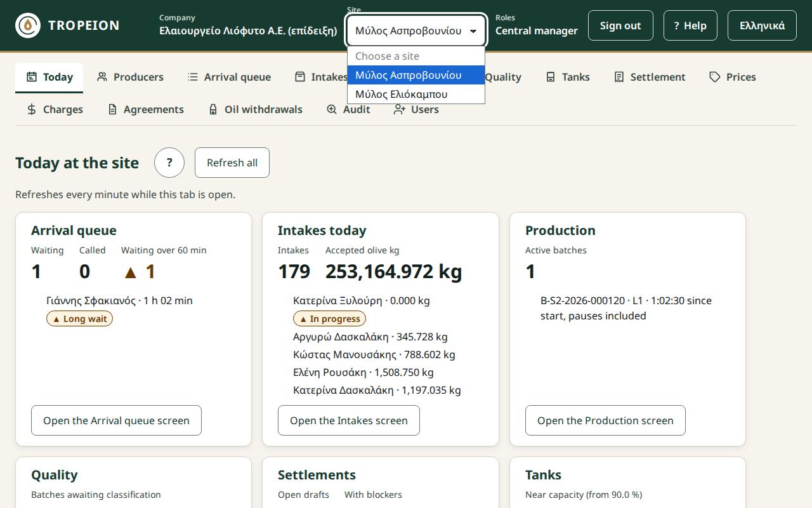Click the Sign out button
This screenshot has width=812, height=508.
(620, 25)
